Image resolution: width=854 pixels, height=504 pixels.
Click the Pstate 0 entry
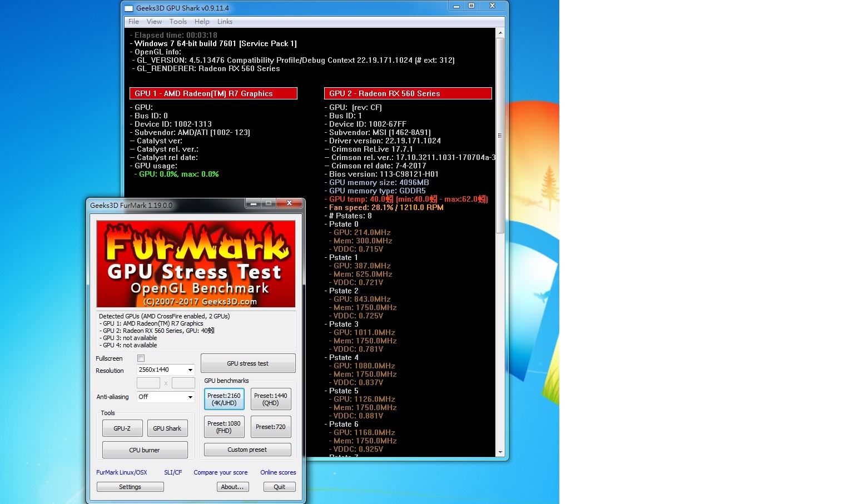(x=342, y=224)
